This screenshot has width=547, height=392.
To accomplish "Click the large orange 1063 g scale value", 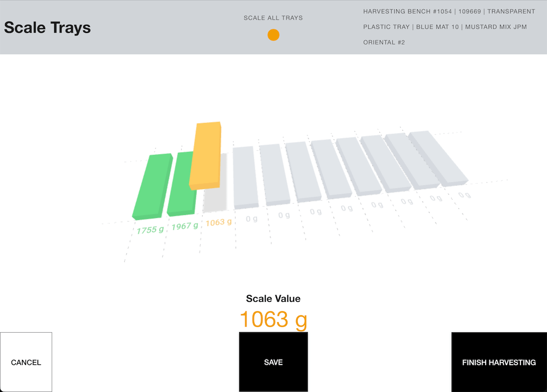I will [x=273, y=319].
